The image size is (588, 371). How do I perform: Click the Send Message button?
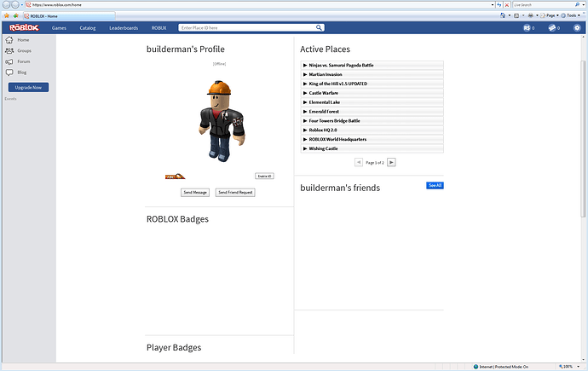195,193
